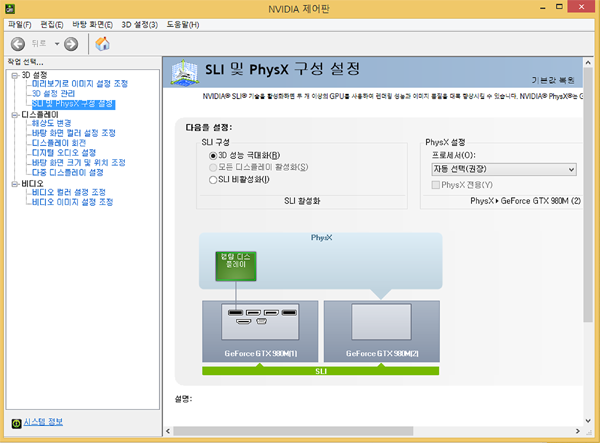Open the 파일(F) menu
The height and width of the screenshot is (443, 600).
[x=20, y=25]
